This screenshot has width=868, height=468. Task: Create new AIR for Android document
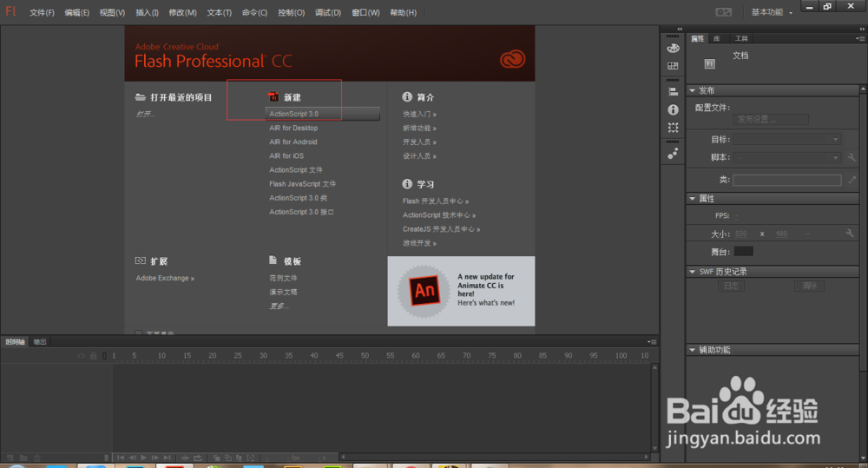click(293, 142)
